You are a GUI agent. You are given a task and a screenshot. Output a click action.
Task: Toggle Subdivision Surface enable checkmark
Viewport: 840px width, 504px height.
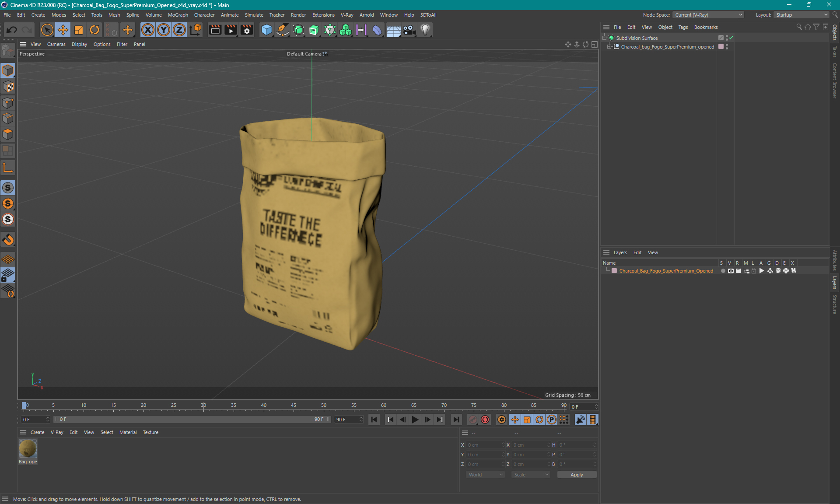click(x=731, y=38)
